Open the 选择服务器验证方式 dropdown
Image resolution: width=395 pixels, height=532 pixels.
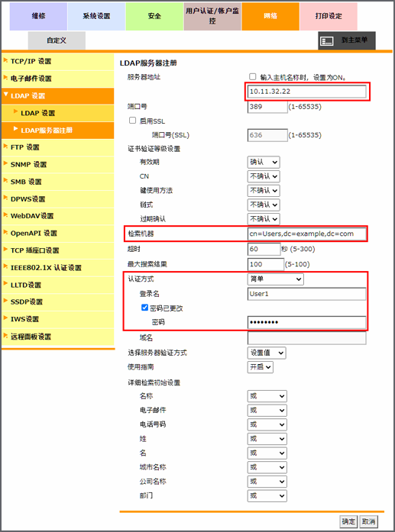(x=267, y=353)
